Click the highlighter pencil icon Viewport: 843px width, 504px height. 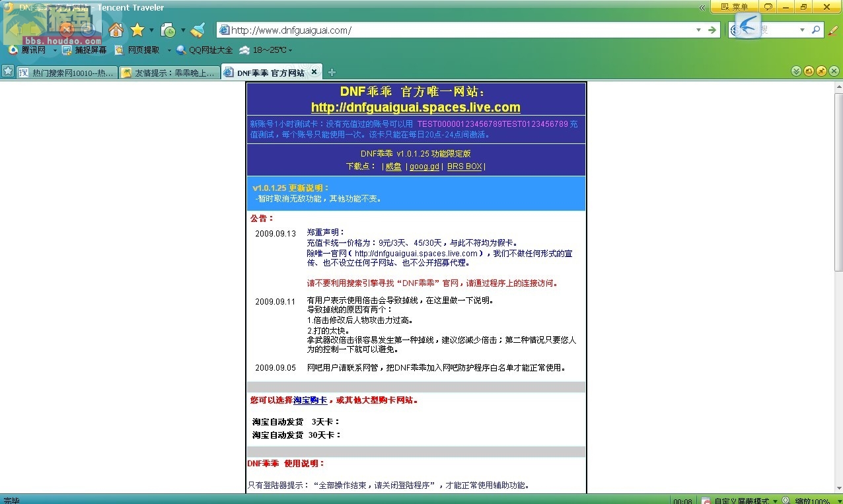pyautogui.click(x=833, y=30)
